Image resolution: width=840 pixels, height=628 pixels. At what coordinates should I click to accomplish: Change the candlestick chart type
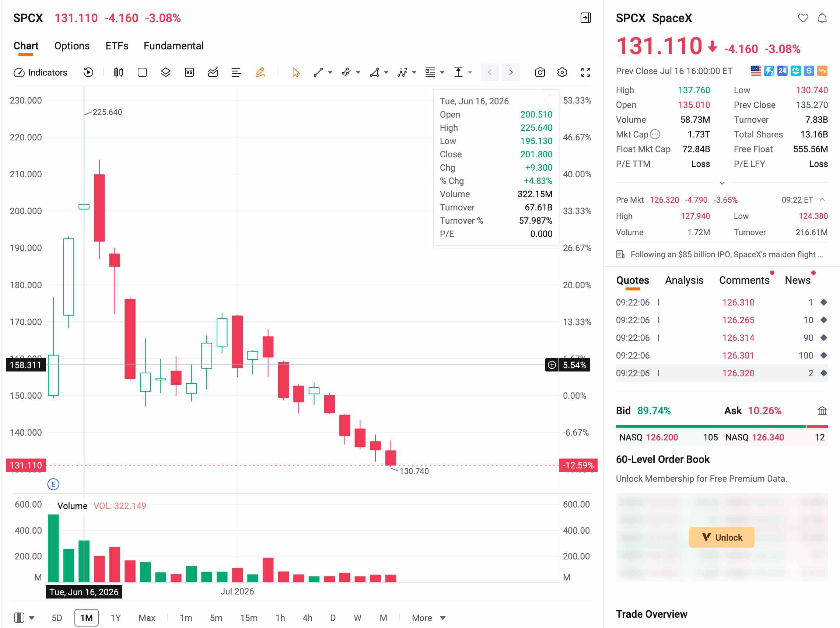click(x=119, y=72)
